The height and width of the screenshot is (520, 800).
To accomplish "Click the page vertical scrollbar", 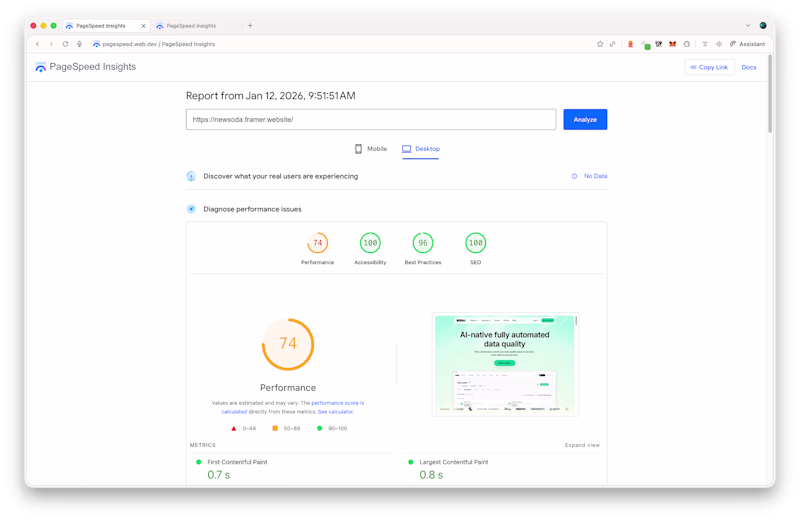I will (x=770, y=94).
